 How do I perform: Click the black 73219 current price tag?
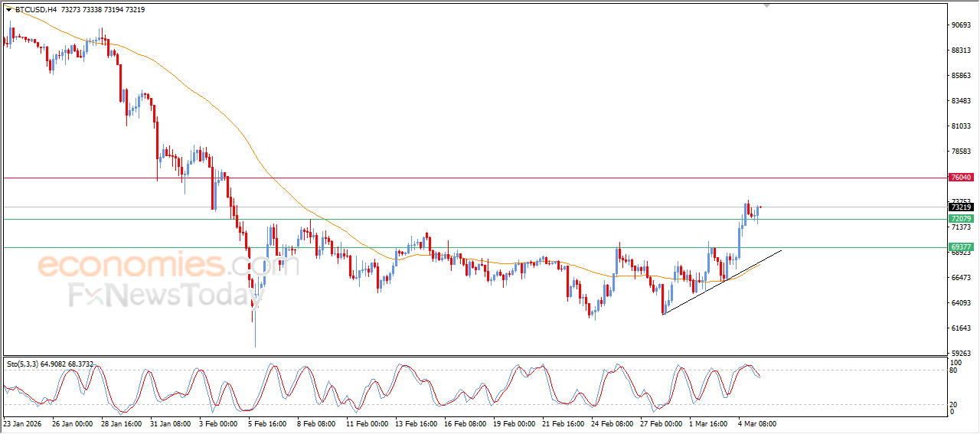[x=960, y=207]
